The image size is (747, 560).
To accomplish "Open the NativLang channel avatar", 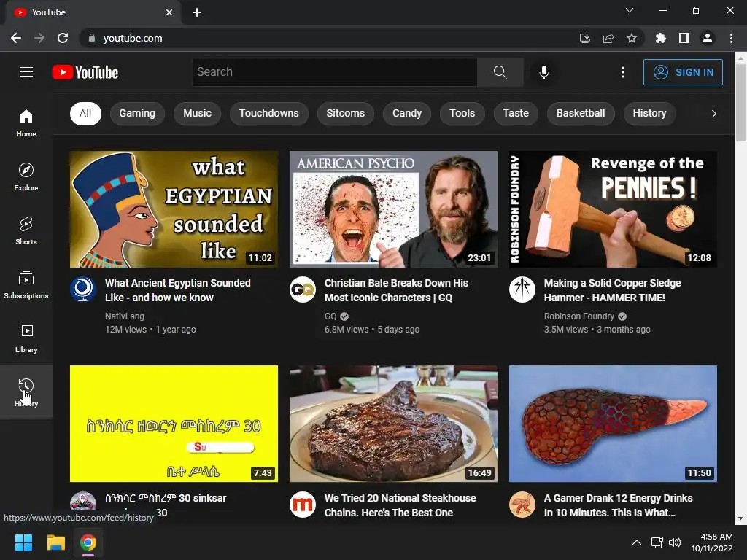I will (83, 289).
